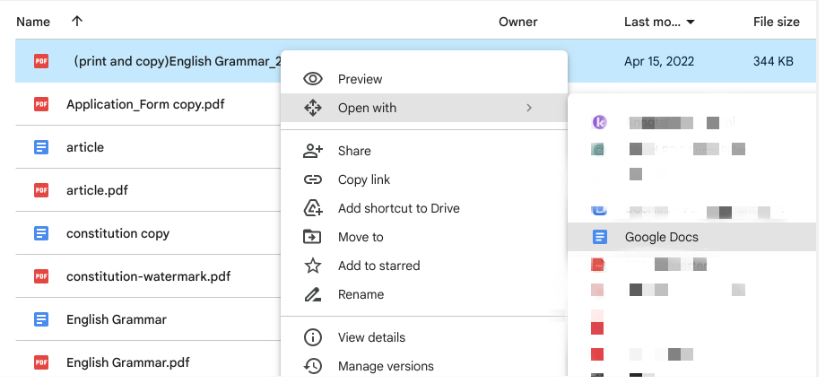819x377 pixels.
Task: Open the Last modified dropdown arrow
Action: [x=691, y=22]
